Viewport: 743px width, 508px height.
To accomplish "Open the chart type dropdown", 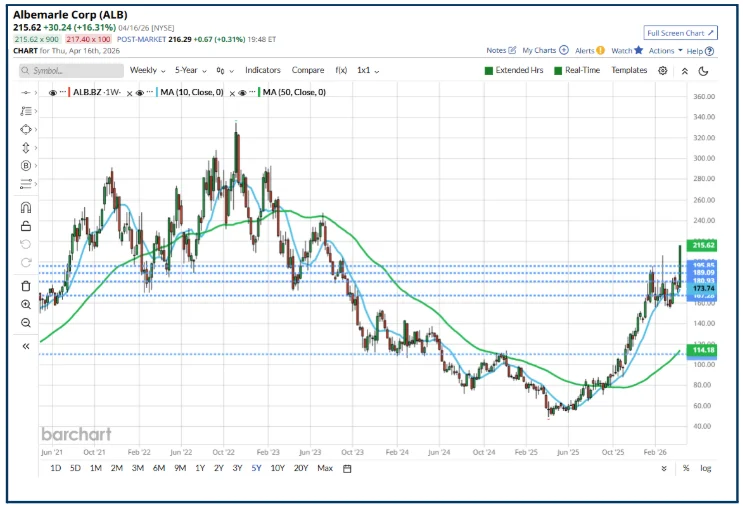I will [x=225, y=71].
